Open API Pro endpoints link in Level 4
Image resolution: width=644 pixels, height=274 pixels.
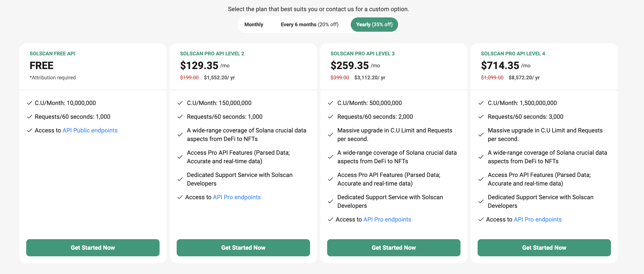tap(538, 219)
